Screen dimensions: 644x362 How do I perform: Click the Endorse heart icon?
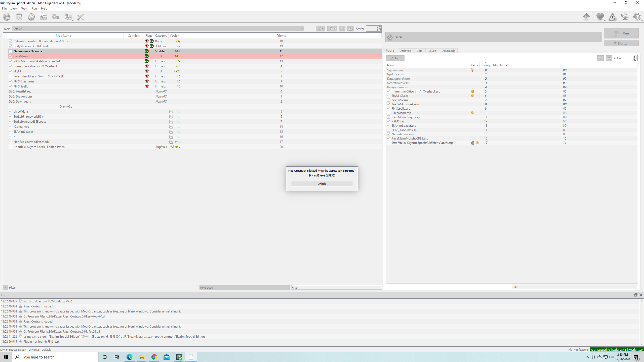pos(600,17)
